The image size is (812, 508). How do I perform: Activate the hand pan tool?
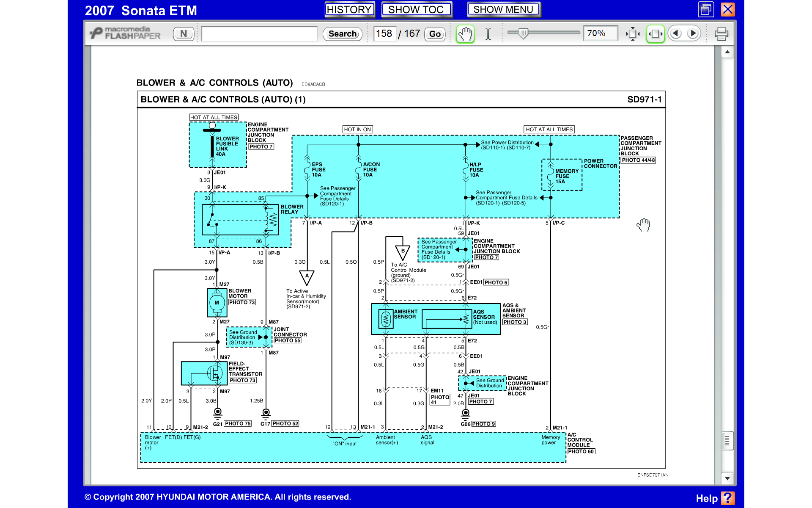(465, 33)
